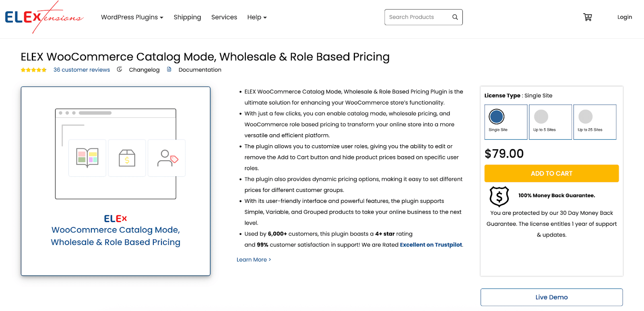This screenshot has width=644, height=311.
Task: Click the Login link
Action: pyautogui.click(x=625, y=17)
